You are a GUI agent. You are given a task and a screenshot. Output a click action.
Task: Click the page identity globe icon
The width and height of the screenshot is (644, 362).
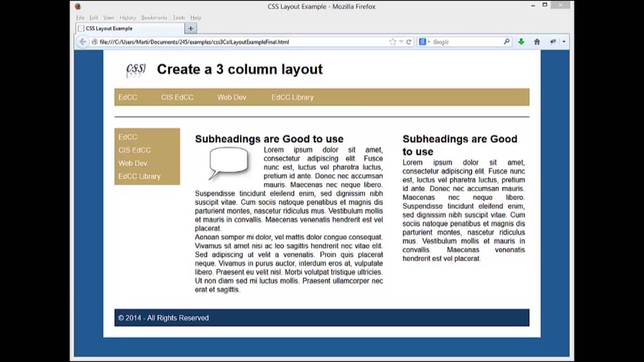[x=95, y=42]
